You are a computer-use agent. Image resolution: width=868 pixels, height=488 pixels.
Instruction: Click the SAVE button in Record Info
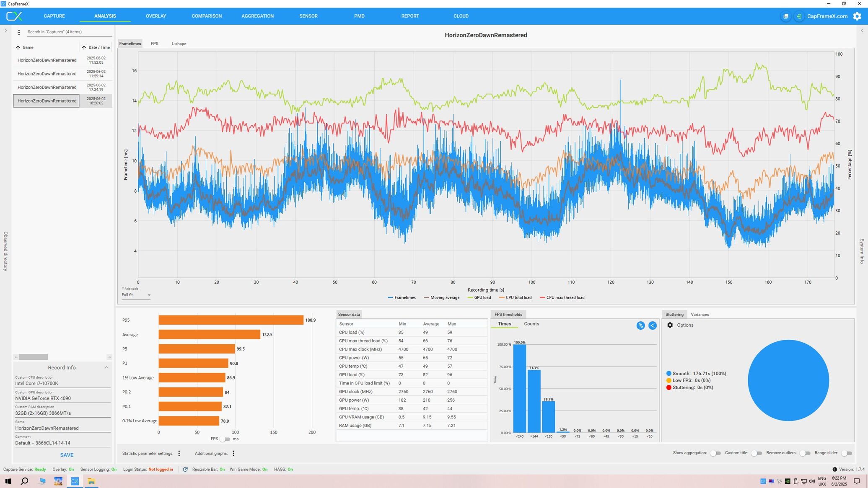coord(67,455)
